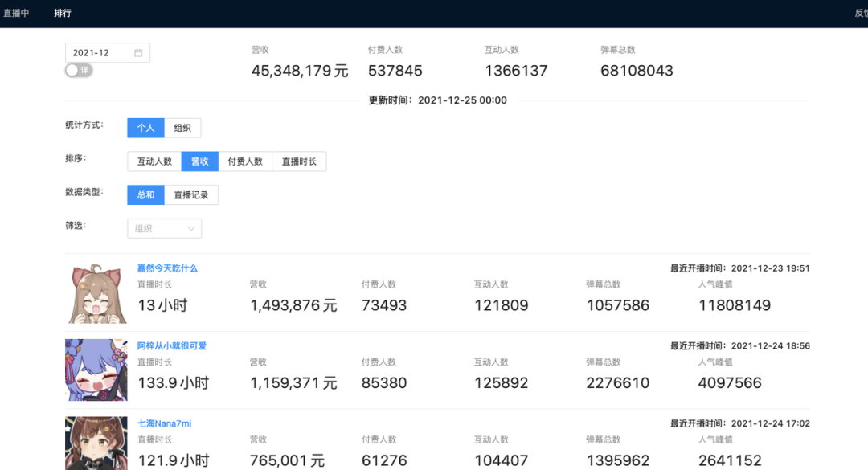Click 嘉然 interaction count 121809

[501, 305]
